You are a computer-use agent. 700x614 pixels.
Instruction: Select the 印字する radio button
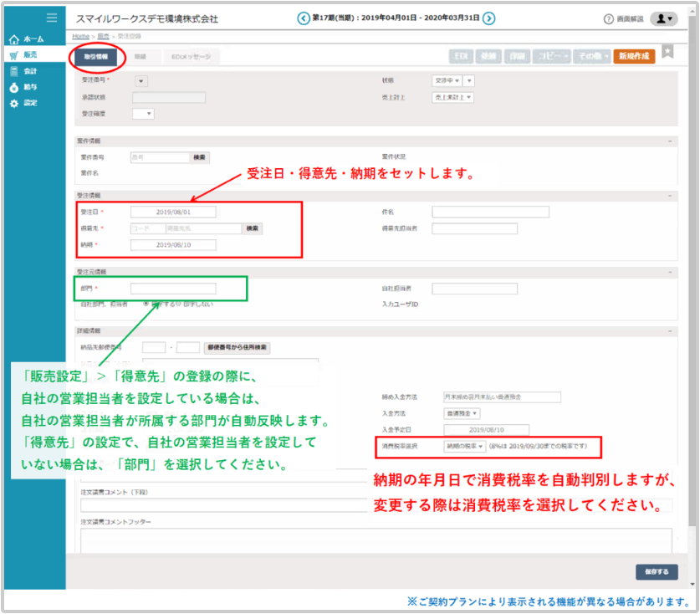[147, 304]
